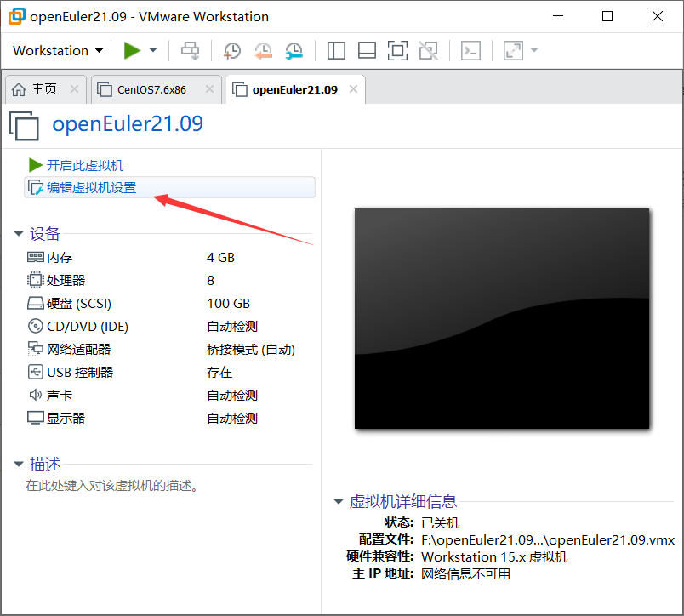Toggle the library sidebar view icon
684x616 pixels.
[x=336, y=50]
